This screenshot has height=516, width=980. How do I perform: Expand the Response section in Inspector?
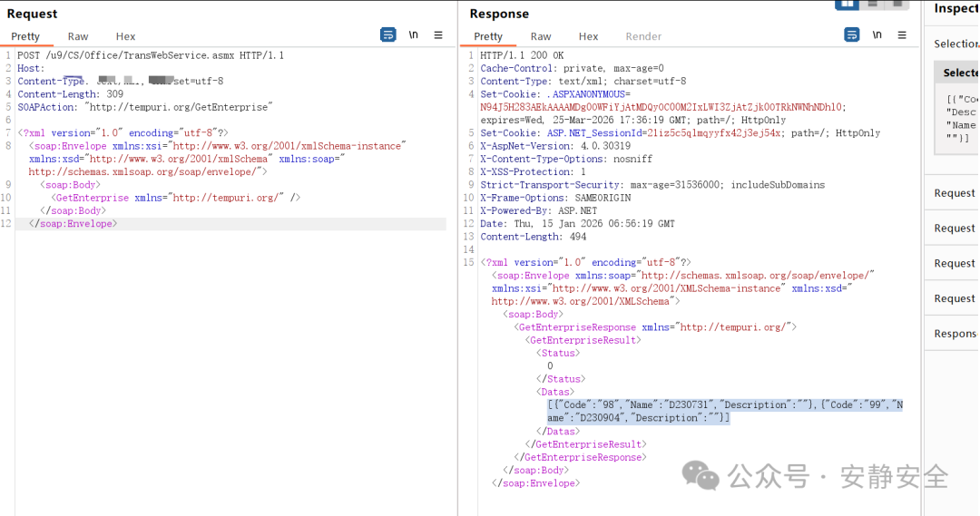953,334
